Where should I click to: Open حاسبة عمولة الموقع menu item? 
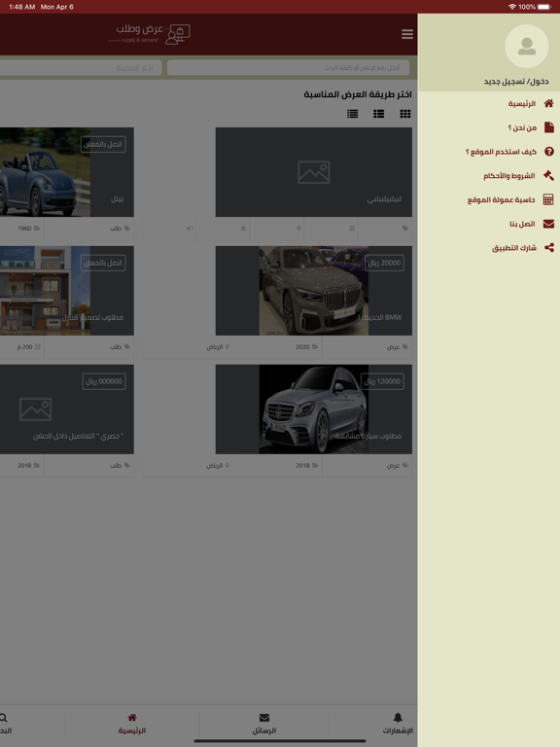[x=501, y=199]
